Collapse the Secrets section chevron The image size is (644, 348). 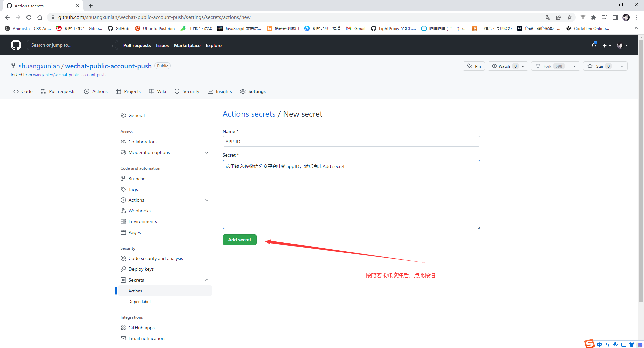tap(207, 280)
